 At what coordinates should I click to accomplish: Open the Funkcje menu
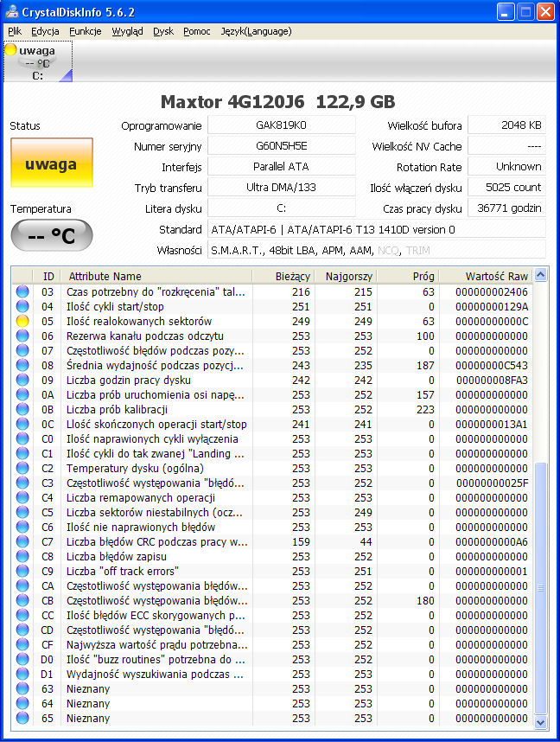click(x=86, y=31)
